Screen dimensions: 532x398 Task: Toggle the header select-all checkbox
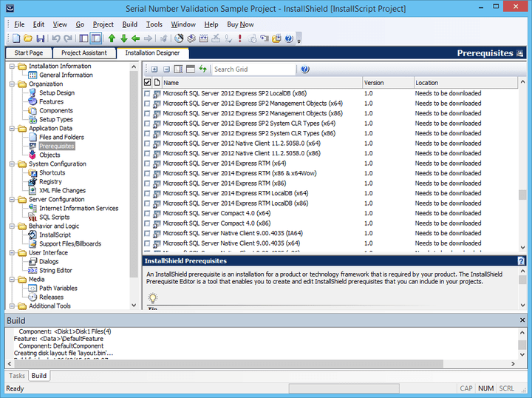[147, 82]
